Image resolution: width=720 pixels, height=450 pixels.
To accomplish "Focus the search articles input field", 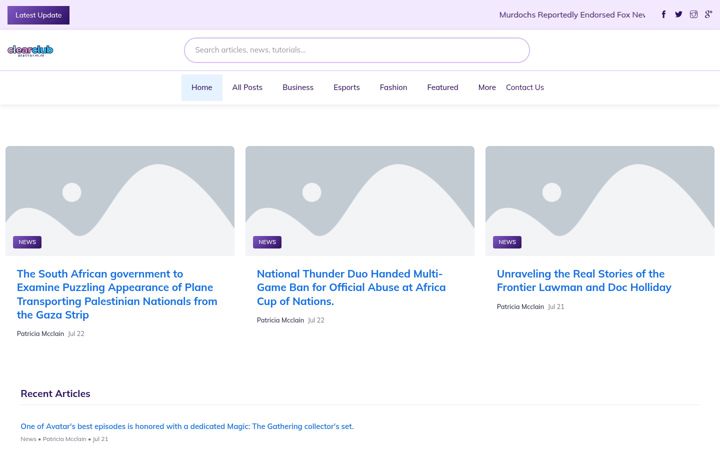I will coord(357,50).
